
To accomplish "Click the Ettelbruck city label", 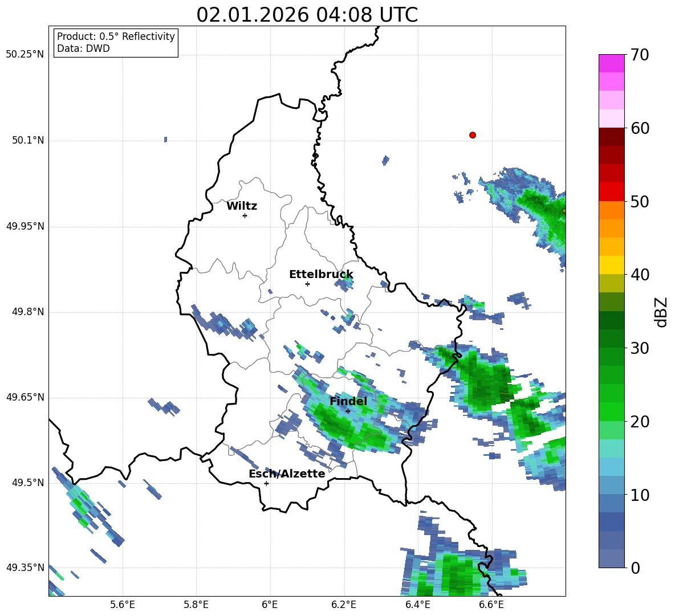I will [321, 275].
